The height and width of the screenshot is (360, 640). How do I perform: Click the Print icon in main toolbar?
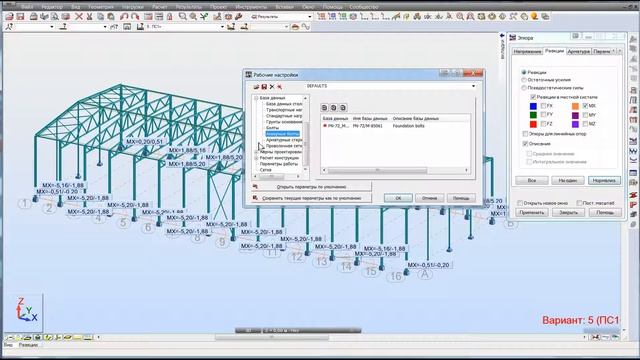(33, 17)
